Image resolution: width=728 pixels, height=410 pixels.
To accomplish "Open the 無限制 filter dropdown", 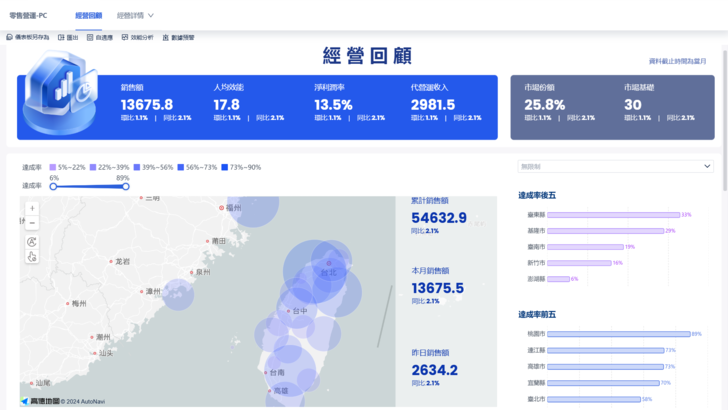I will 615,166.
